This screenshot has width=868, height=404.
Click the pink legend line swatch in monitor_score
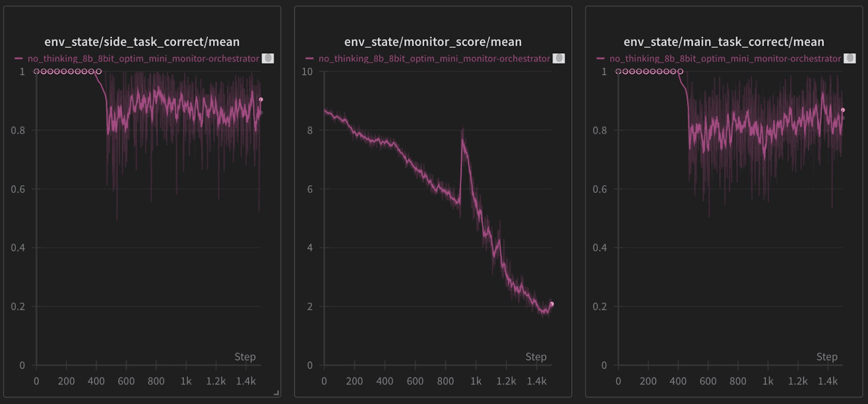pyautogui.click(x=310, y=59)
